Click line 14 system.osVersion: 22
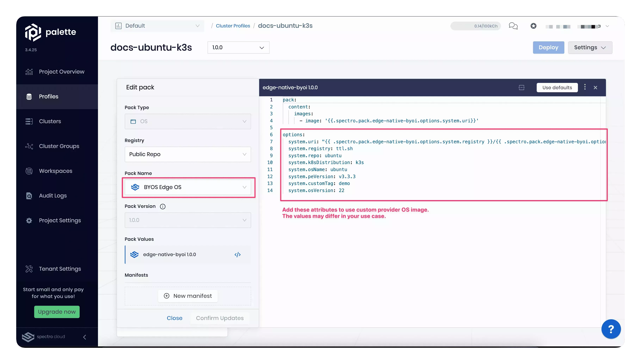This screenshot has width=641, height=364. pyautogui.click(x=316, y=190)
